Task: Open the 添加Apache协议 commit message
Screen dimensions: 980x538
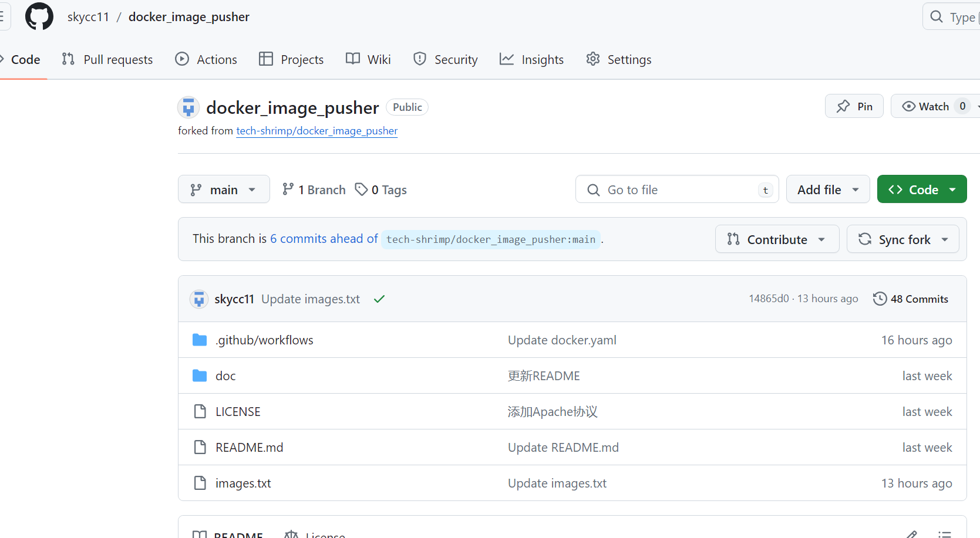Action: pyautogui.click(x=553, y=412)
